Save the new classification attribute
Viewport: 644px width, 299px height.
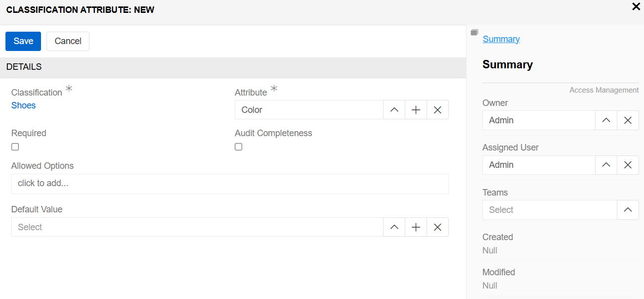pyautogui.click(x=23, y=41)
